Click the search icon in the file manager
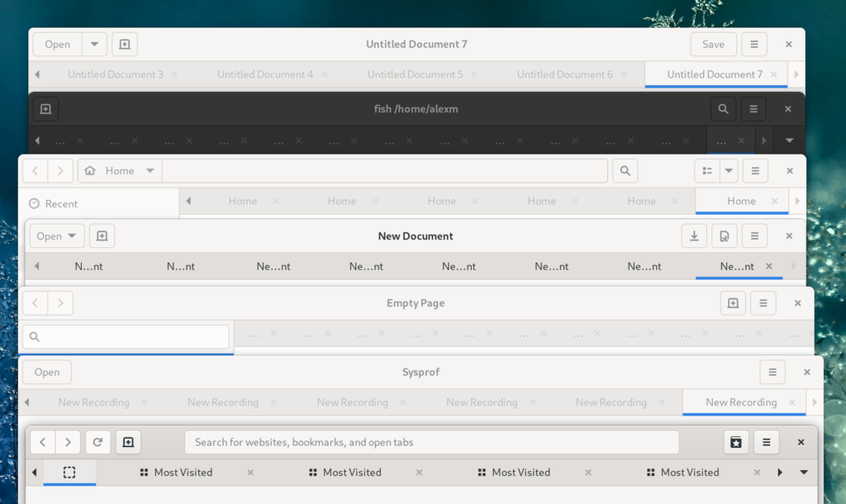Viewport: 846px width, 504px height. pos(625,170)
